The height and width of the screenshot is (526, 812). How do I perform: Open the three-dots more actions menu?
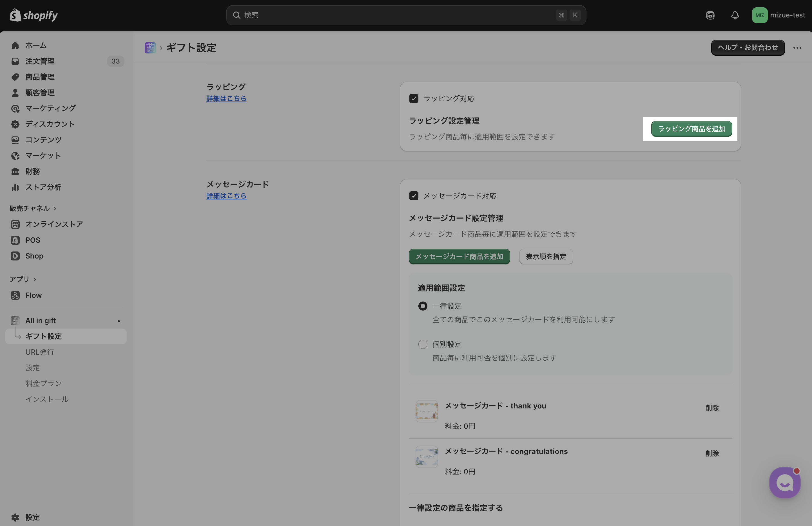(x=797, y=48)
